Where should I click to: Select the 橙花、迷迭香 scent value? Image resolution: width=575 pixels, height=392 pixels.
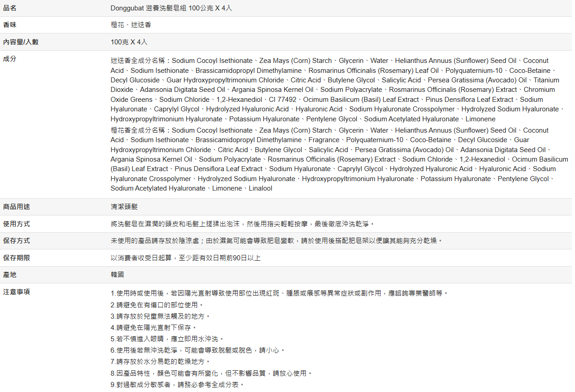pos(131,25)
